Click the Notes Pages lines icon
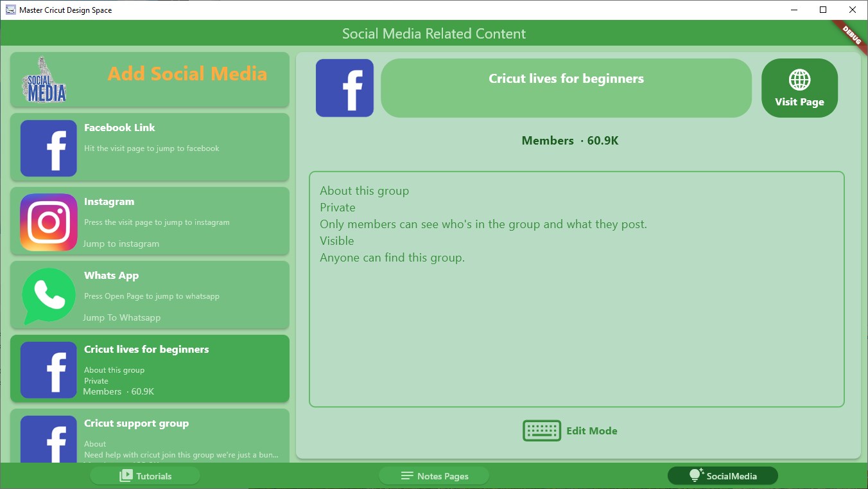This screenshot has width=868, height=489. pos(407,476)
